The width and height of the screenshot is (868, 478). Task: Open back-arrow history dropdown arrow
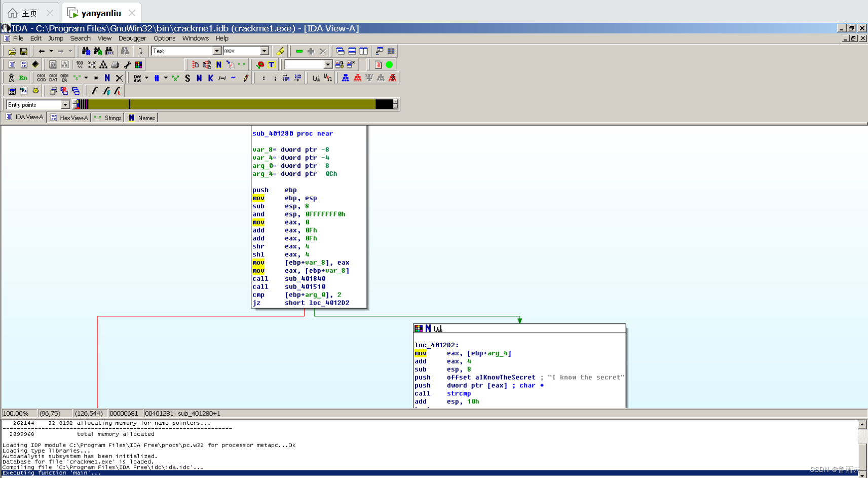click(51, 51)
